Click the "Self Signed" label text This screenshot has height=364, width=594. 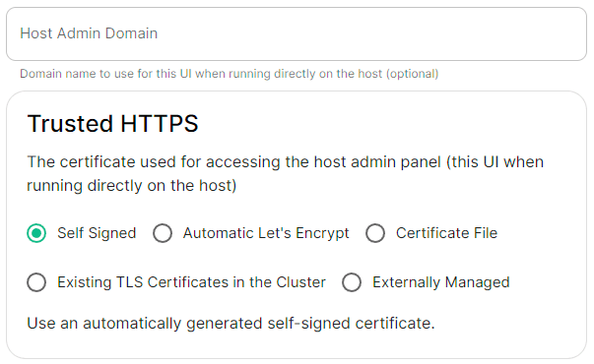coord(97,233)
